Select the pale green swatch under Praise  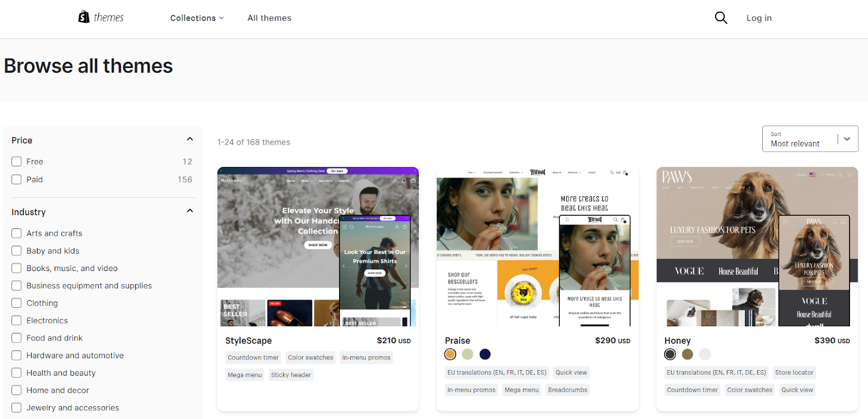click(x=468, y=354)
